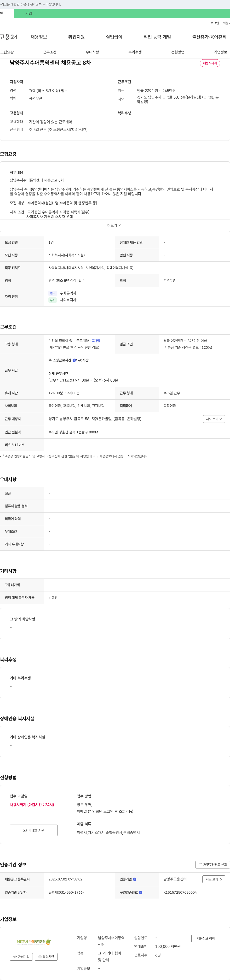Open 지도 보기 for 남양주고용센터
Screen dimensions: 230x980
click(x=214, y=879)
